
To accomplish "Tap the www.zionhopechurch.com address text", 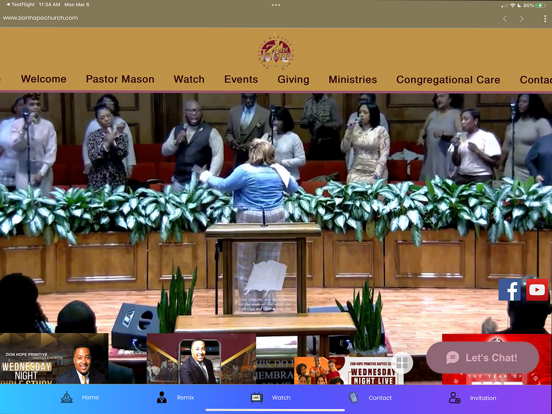I will tap(40, 18).
